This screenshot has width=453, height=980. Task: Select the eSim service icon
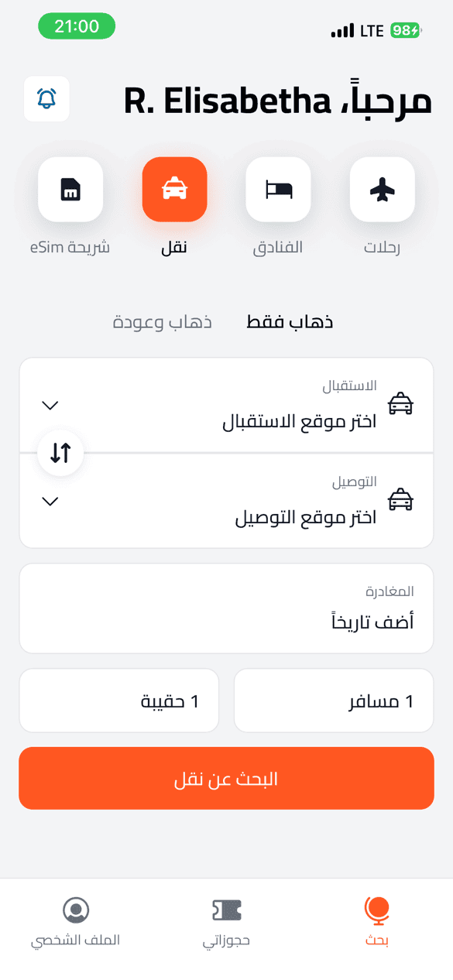pyautogui.click(x=70, y=190)
